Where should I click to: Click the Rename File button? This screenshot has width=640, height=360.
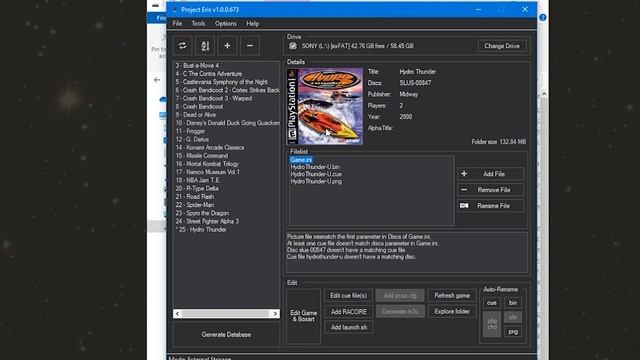pyautogui.click(x=490, y=206)
